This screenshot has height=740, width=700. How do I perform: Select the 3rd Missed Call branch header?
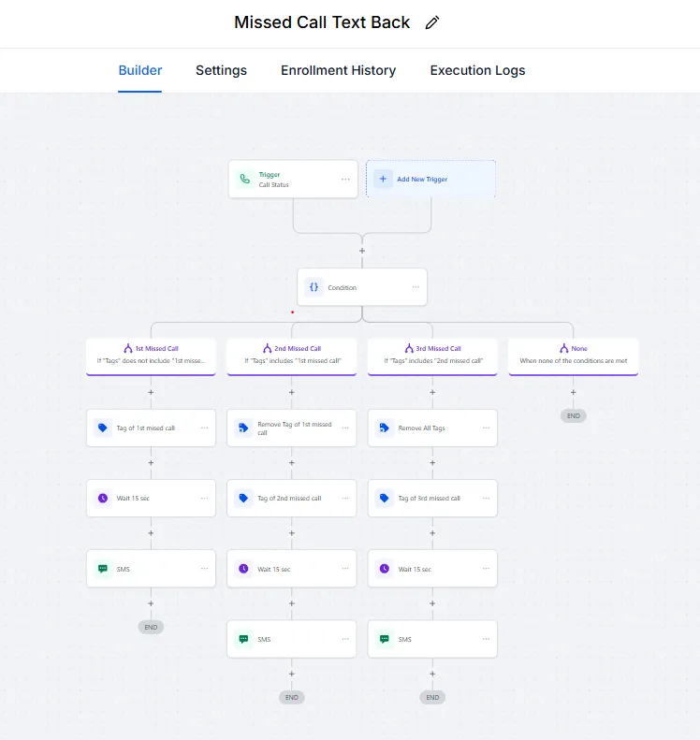coord(432,355)
